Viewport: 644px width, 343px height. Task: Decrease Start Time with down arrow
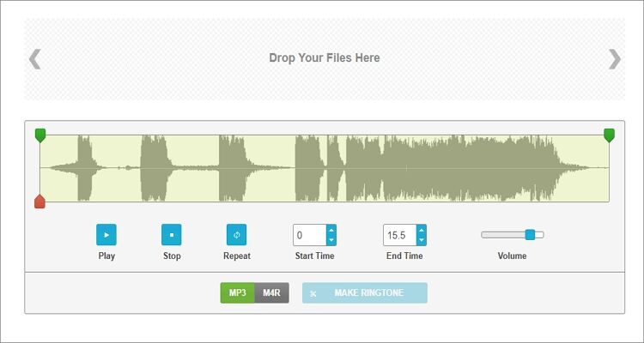tap(331, 240)
